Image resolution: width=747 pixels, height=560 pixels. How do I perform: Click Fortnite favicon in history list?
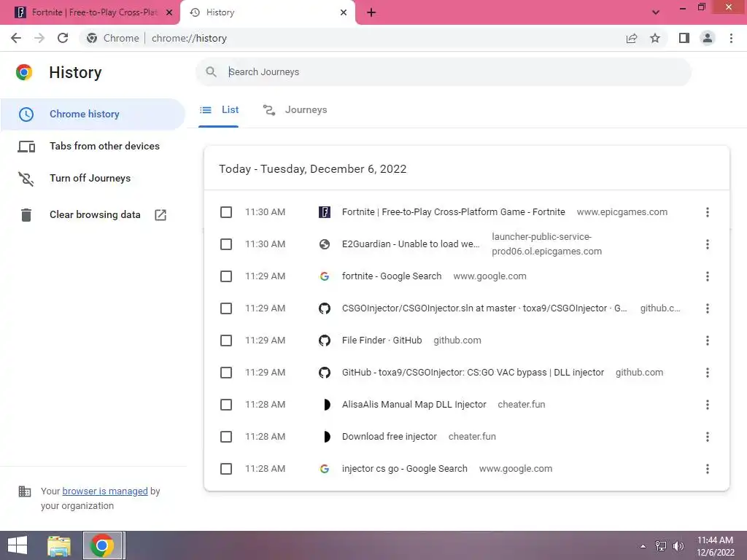pos(325,212)
